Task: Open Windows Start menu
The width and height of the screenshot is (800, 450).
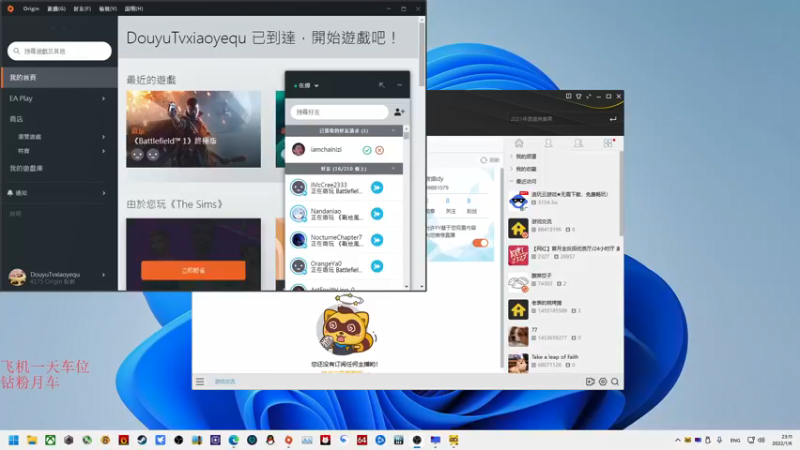Action: pyautogui.click(x=13, y=440)
